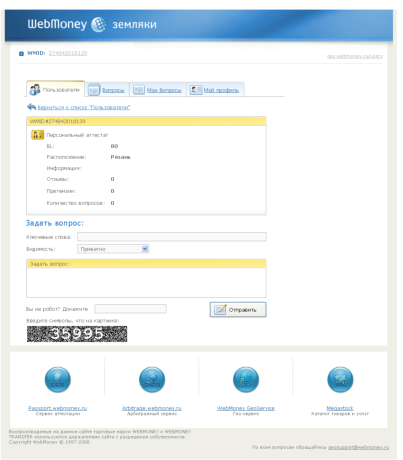Focus the Ключевые слова input field

[172, 237]
